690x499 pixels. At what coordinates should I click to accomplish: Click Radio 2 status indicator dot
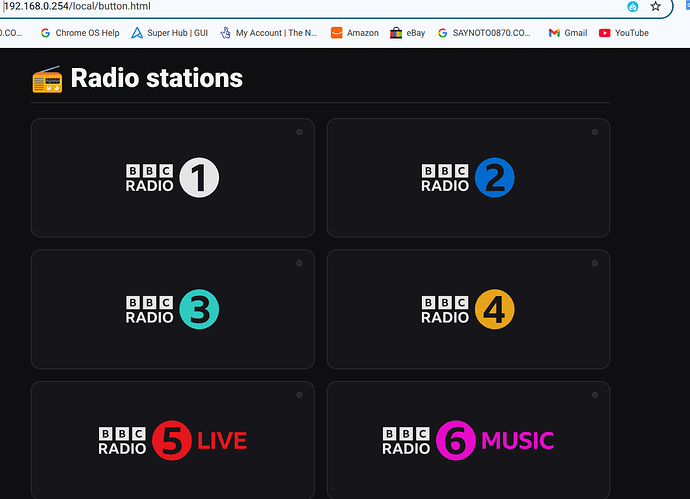595,132
